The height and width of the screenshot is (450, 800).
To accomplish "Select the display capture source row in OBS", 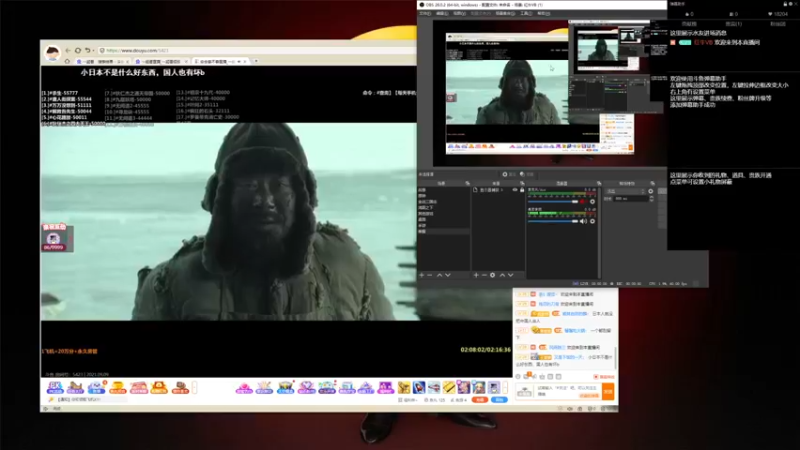I will (498, 190).
